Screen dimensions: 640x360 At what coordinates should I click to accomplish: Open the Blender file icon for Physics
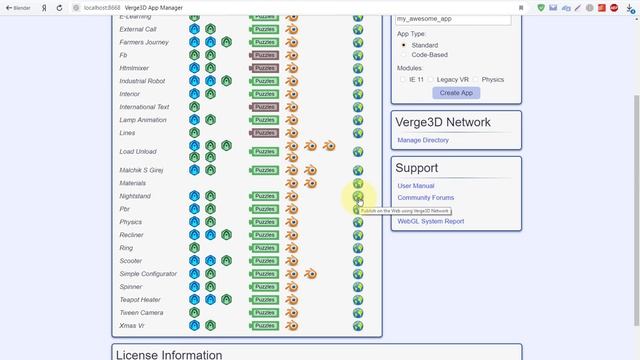pyautogui.click(x=291, y=222)
